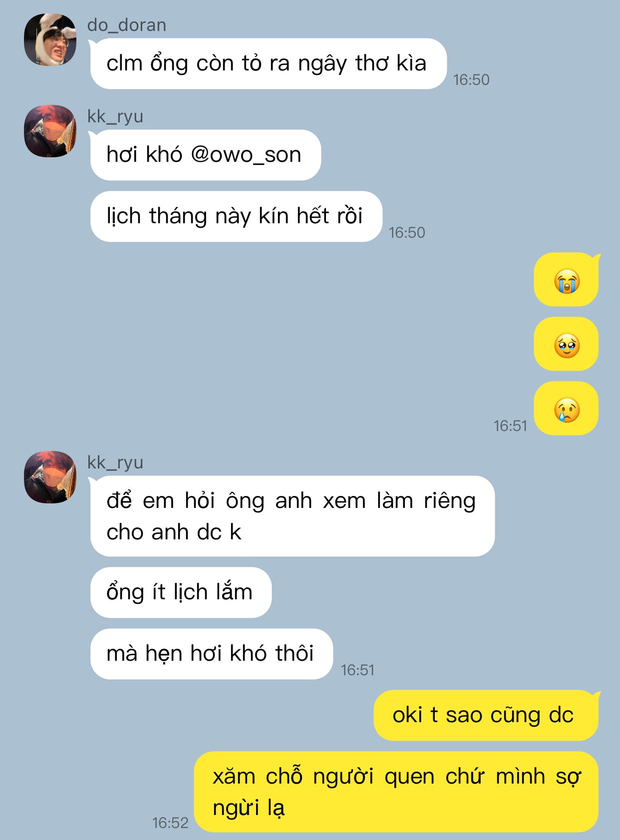Select message "để em hỏi ông anh xem"
This screenshot has width=620, height=840.
pos(293,516)
